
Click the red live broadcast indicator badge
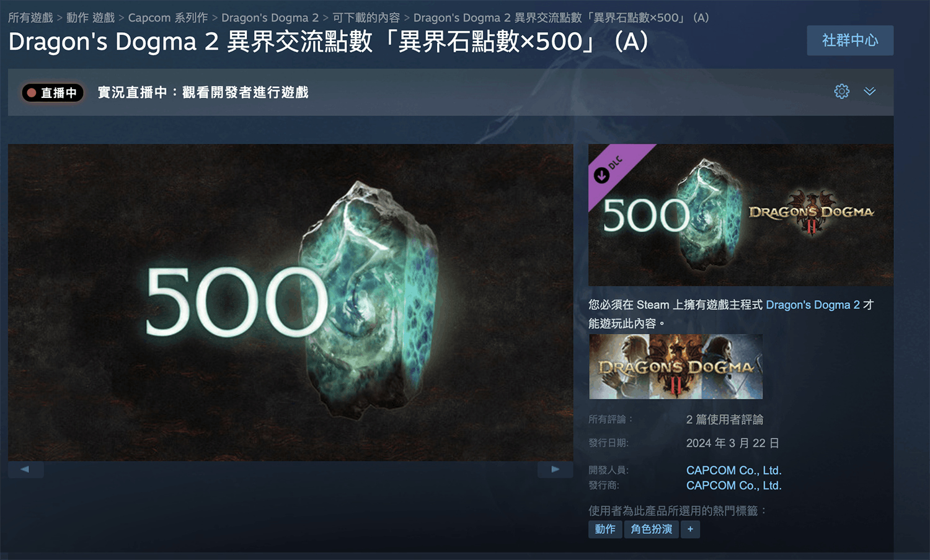53,93
